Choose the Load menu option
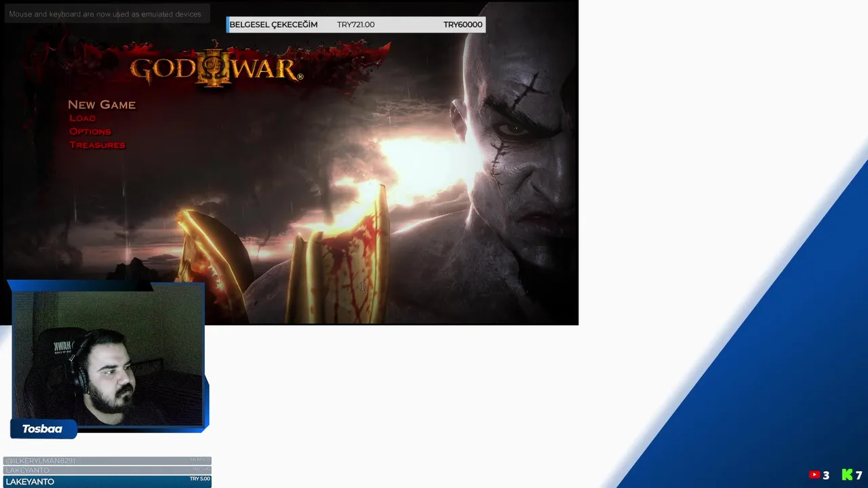This screenshot has width=868, height=488. coord(83,118)
